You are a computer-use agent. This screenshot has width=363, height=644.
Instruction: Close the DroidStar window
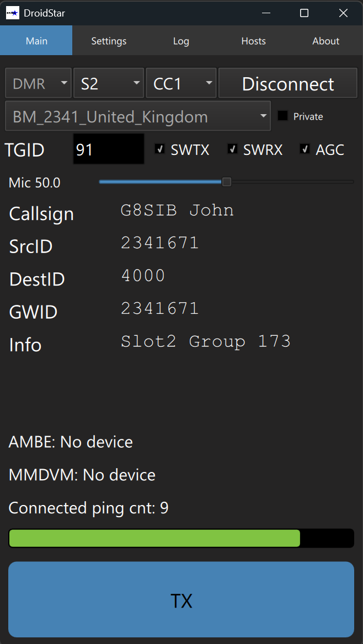(x=344, y=13)
